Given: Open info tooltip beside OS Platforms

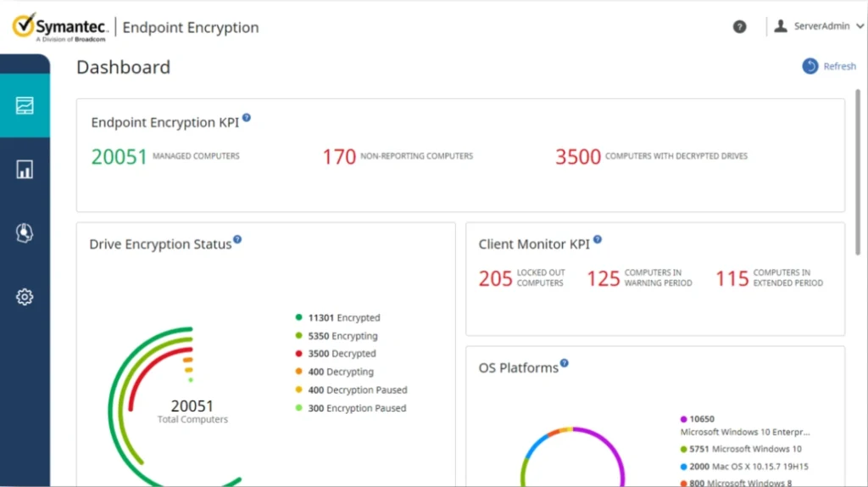Looking at the screenshot, I should (564, 363).
